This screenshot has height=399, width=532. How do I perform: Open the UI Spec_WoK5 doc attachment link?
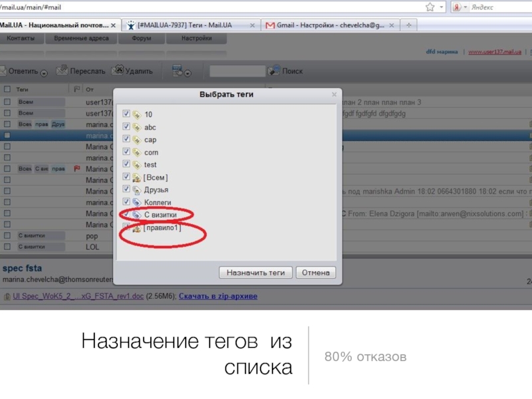(78, 296)
